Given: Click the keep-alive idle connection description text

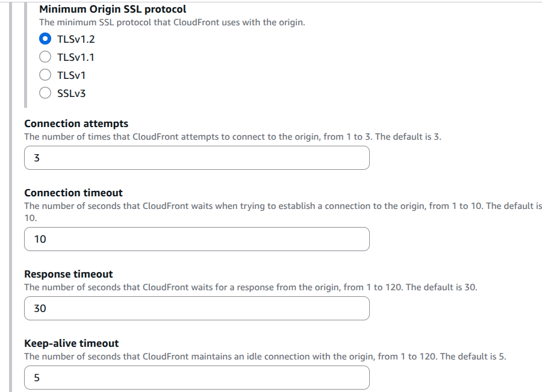Looking at the screenshot, I should click(265, 356).
